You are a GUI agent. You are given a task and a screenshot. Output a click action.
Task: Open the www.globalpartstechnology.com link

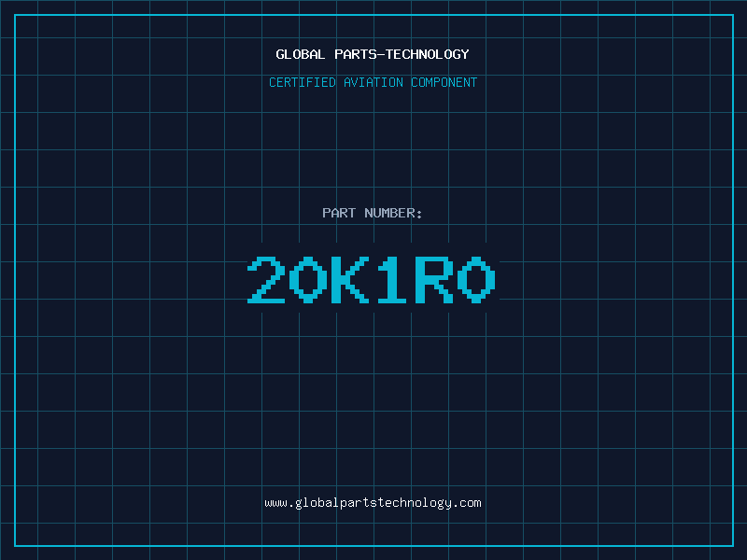pos(373,503)
